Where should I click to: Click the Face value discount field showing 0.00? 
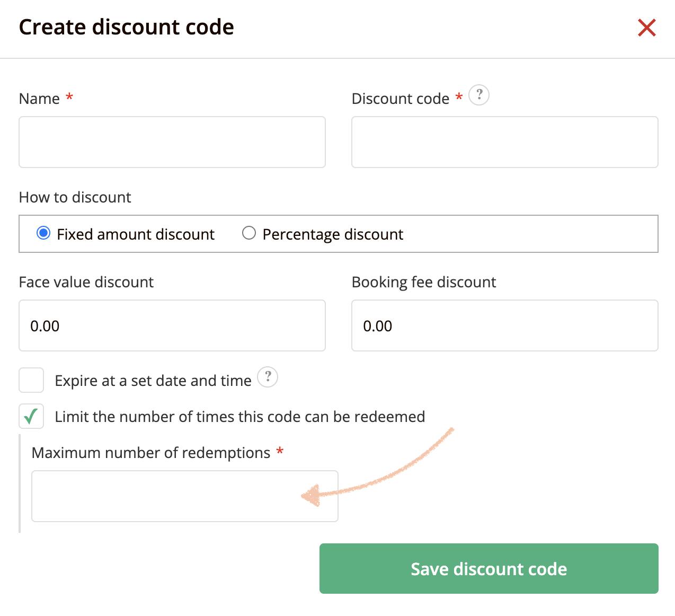point(172,325)
